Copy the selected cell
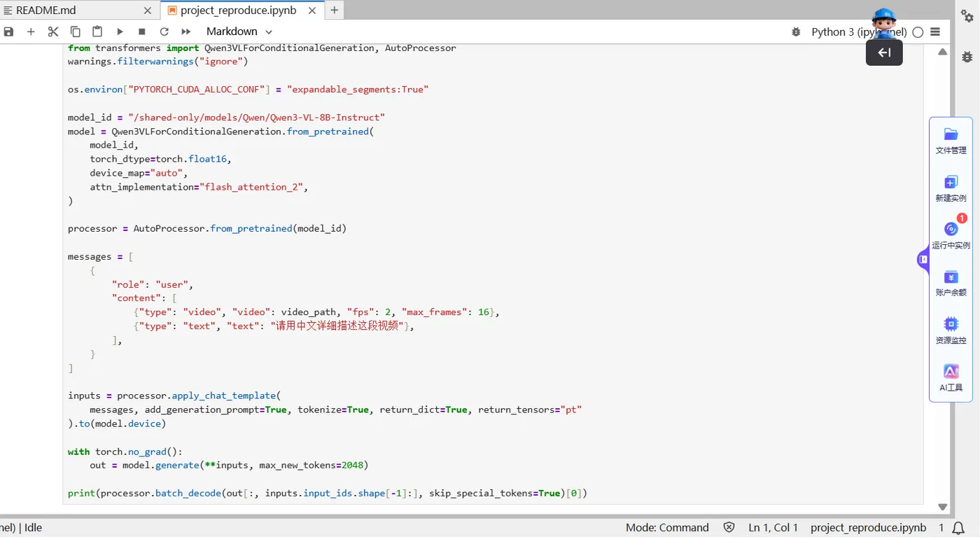Viewport: 980px width, 539px height. (76, 31)
